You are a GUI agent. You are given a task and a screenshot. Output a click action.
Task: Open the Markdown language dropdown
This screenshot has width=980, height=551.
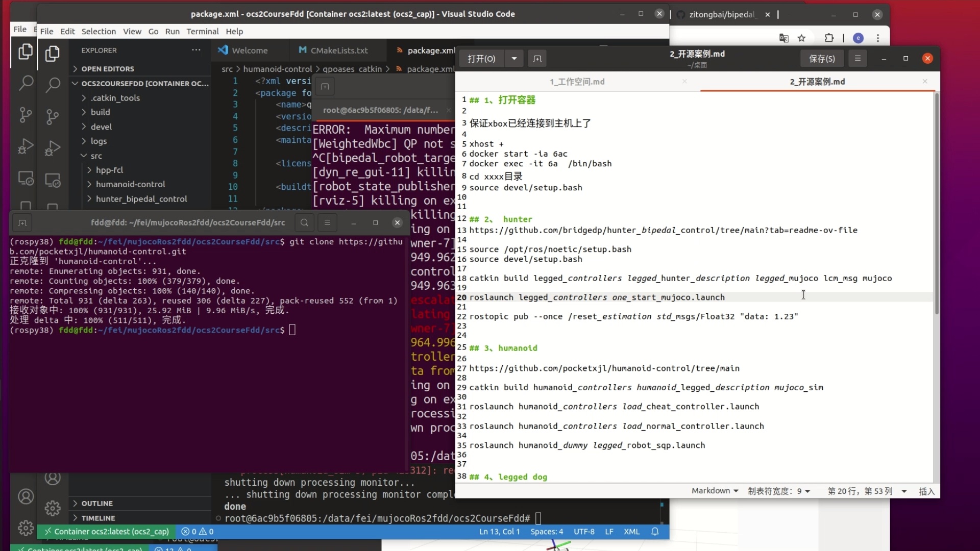[x=715, y=491]
